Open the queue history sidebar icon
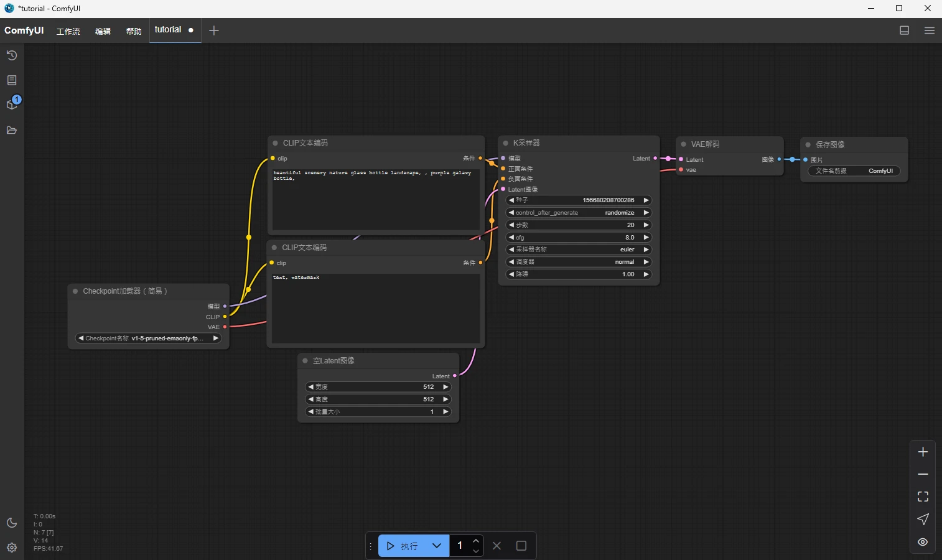 pyautogui.click(x=12, y=55)
